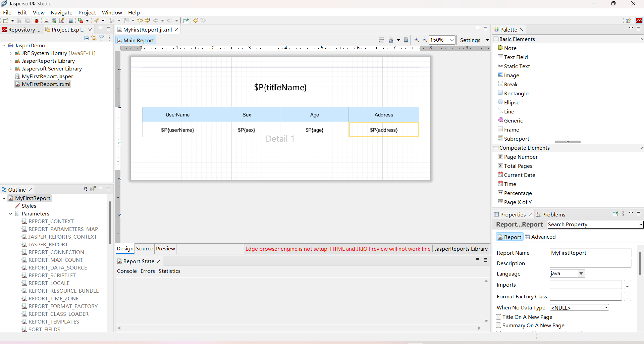Enable Summary On A New Page

(x=498, y=325)
